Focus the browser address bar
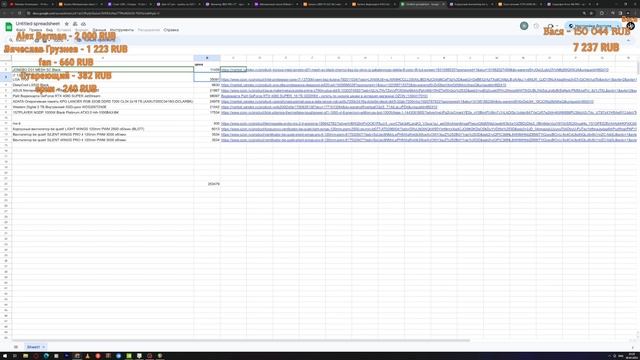The image size is (640, 360). [302, 13]
